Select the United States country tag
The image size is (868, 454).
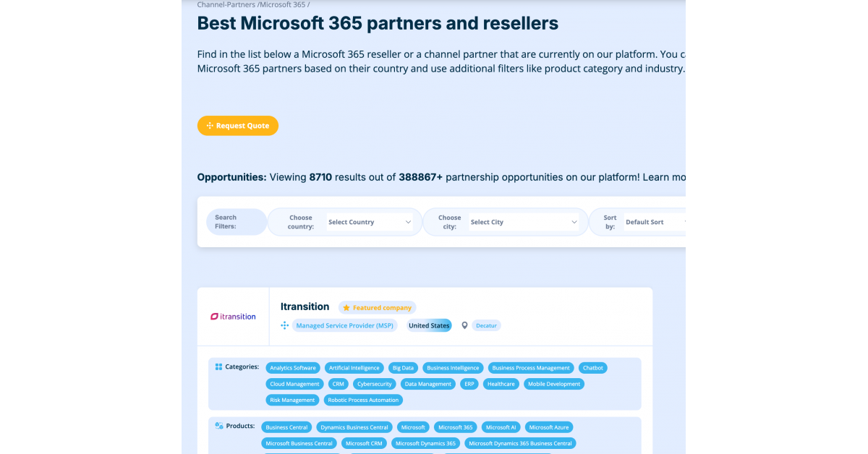(x=429, y=326)
